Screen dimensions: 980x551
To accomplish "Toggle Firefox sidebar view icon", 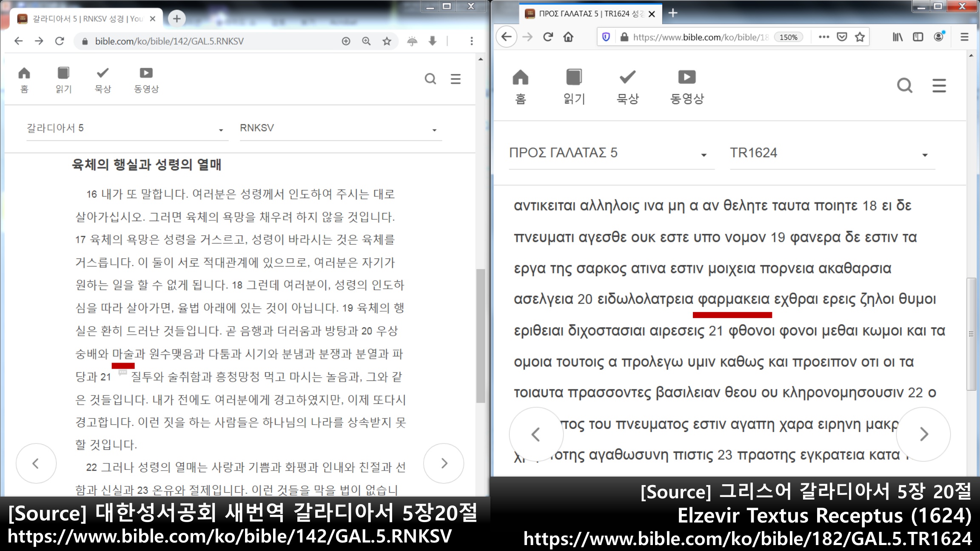I will [918, 37].
